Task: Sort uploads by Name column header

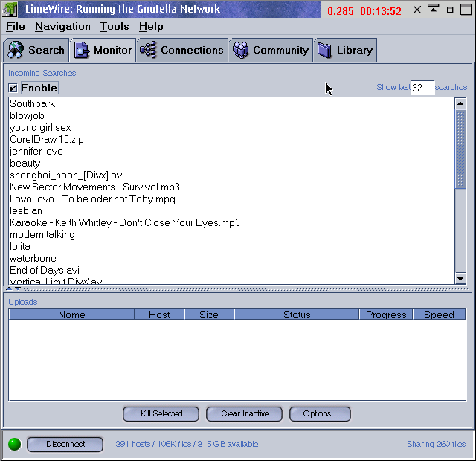Action: click(x=71, y=315)
